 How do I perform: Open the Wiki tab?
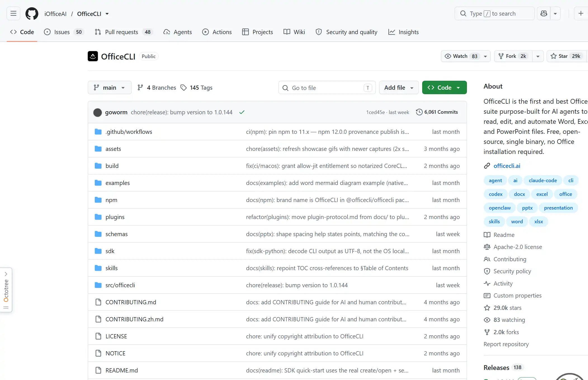[294, 32]
